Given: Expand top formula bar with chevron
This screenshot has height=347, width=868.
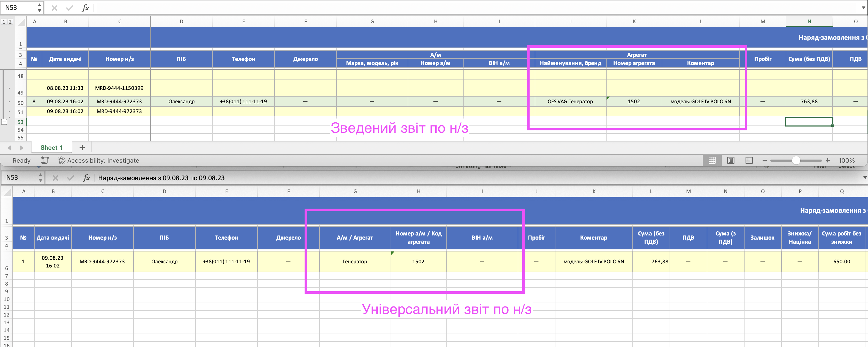Looking at the screenshot, I should 863,7.
